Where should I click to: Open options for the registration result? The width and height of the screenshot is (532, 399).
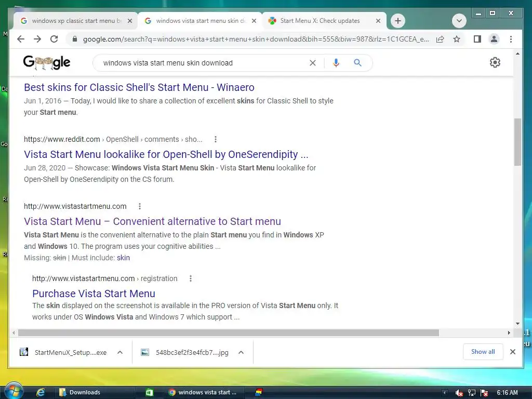[x=191, y=278]
